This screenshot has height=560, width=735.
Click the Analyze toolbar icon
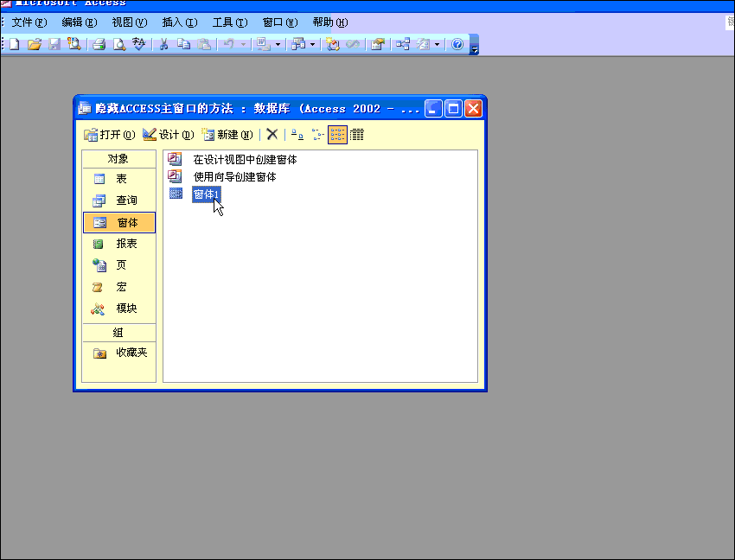pyautogui.click(x=298, y=45)
